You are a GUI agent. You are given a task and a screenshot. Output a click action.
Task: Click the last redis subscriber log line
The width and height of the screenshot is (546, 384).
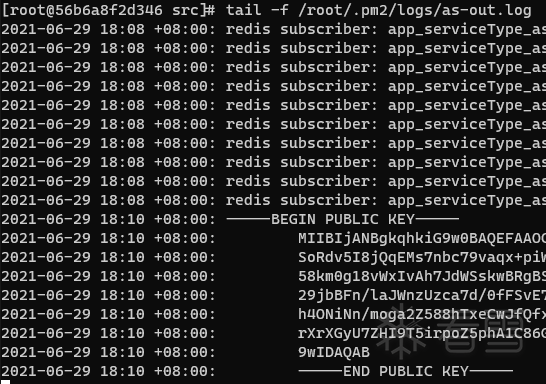point(274,200)
